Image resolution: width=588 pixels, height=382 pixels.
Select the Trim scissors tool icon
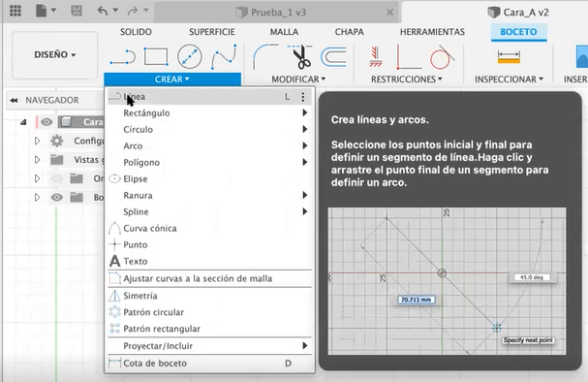pyautogui.click(x=300, y=56)
